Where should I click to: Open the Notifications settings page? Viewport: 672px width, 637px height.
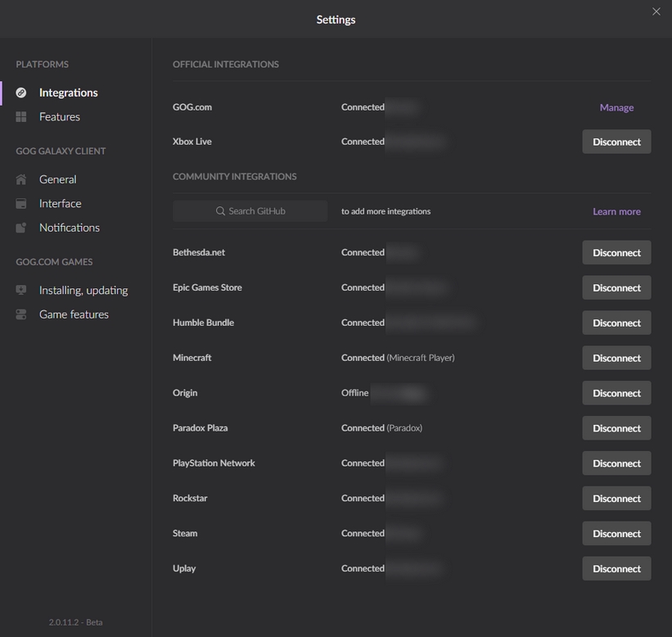coord(69,228)
